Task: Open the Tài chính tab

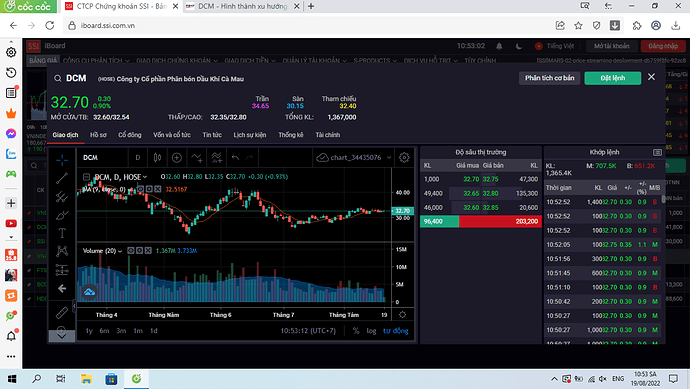Action: point(327,135)
